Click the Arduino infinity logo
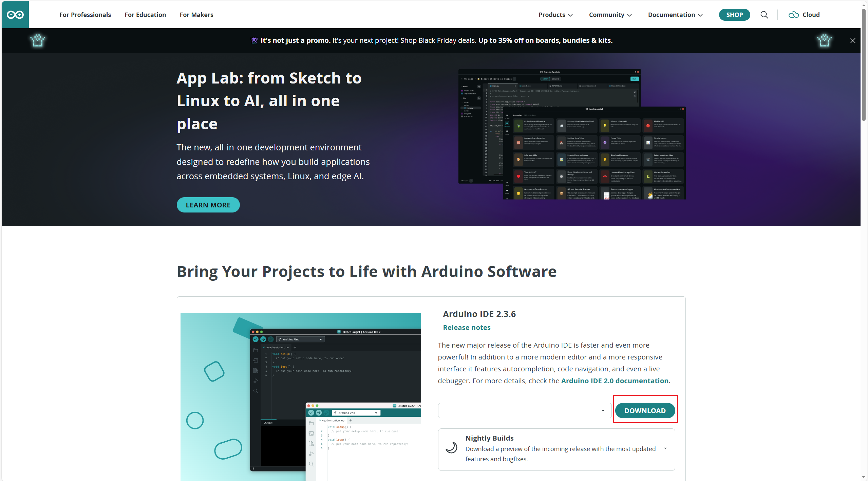The height and width of the screenshot is (481, 868). coord(15,15)
